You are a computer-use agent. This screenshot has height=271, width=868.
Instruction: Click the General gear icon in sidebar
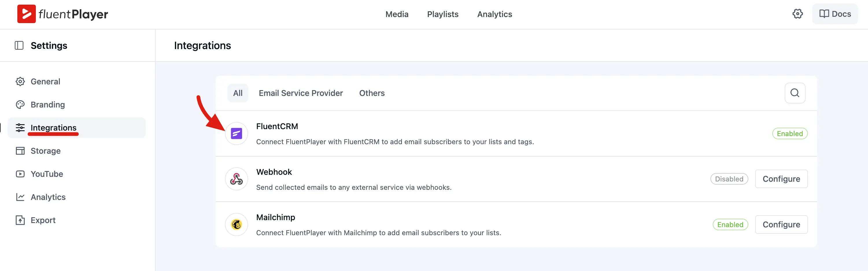coord(20,81)
